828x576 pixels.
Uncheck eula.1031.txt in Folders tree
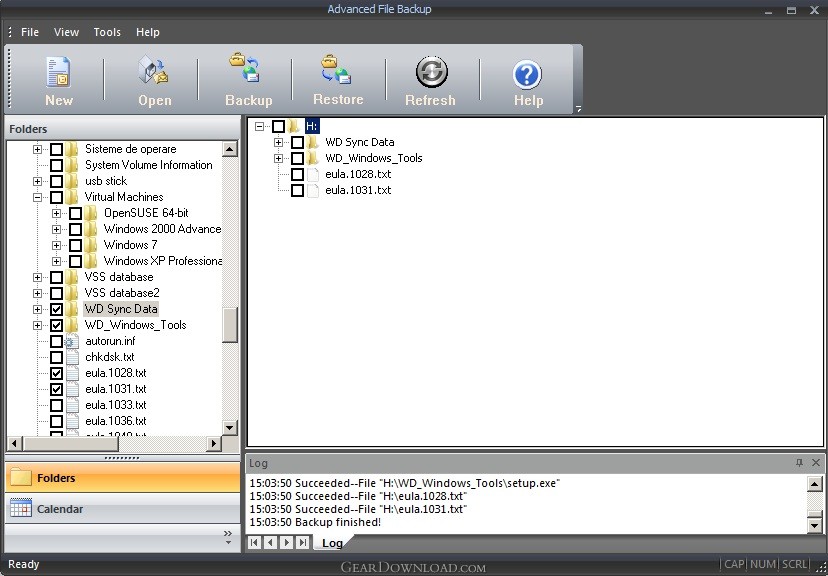(x=56, y=389)
